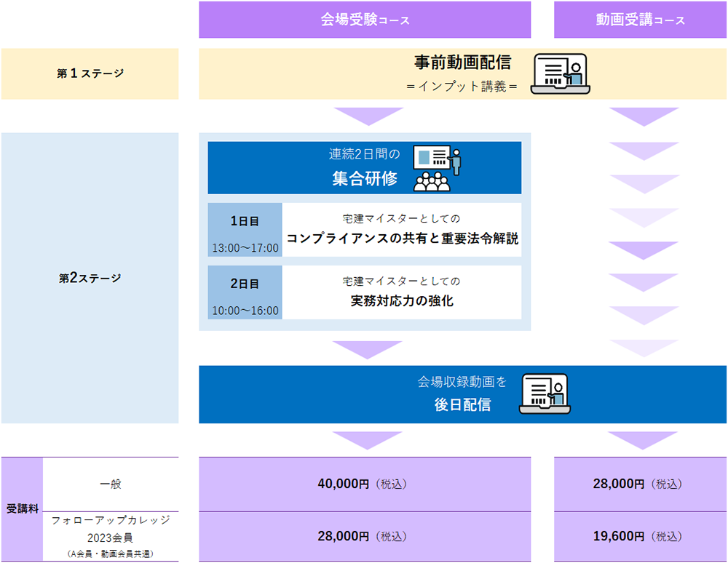Click the arrow directly above 28,000円 in 動画受講 column
This screenshot has width=728, height=563.
pos(643,440)
